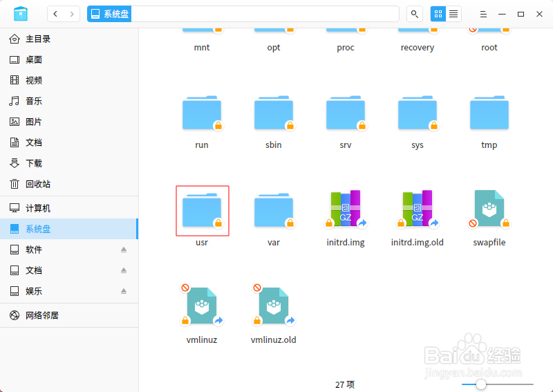The image size is (553, 392).
Task: Eject the 文档 drive
Action: click(x=124, y=270)
